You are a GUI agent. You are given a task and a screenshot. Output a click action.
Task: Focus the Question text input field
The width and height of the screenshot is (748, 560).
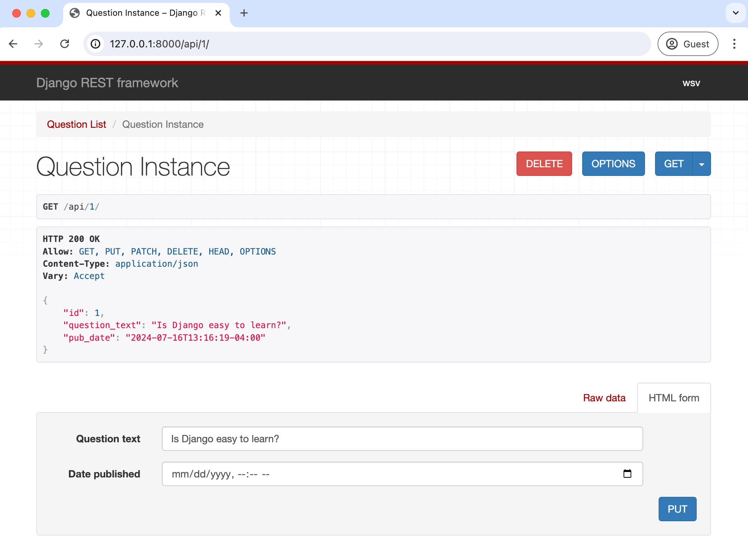pos(402,439)
